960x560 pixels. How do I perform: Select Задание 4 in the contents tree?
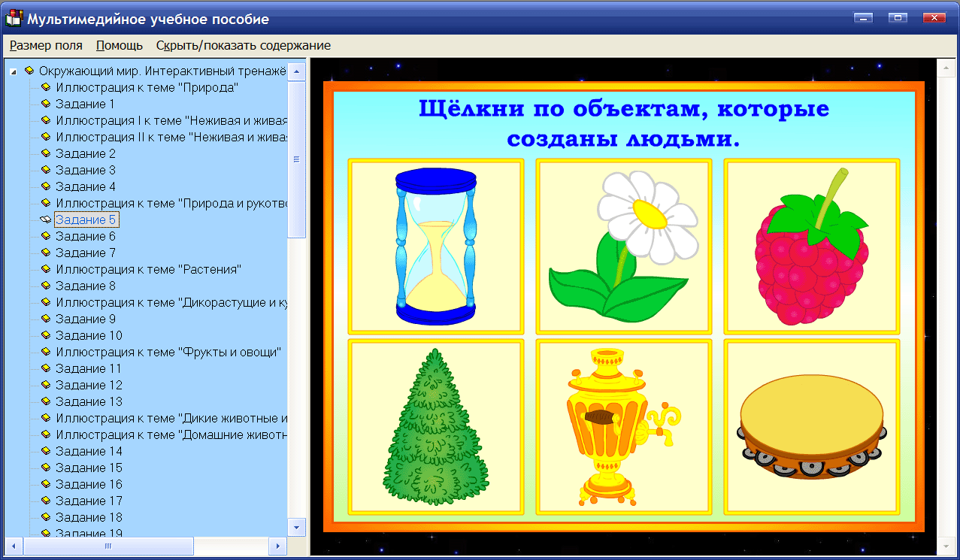85,186
